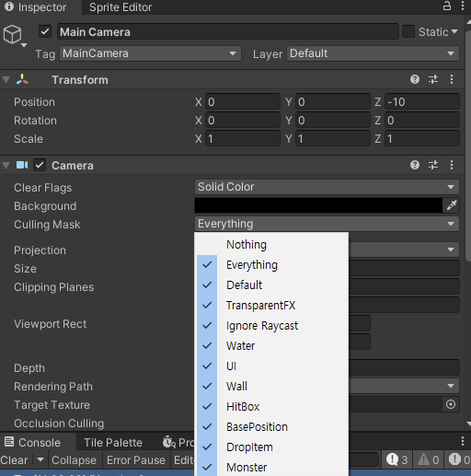This screenshot has height=476, width=471.
Task: Toggle the Collapse console button
Action: point(74,459)
